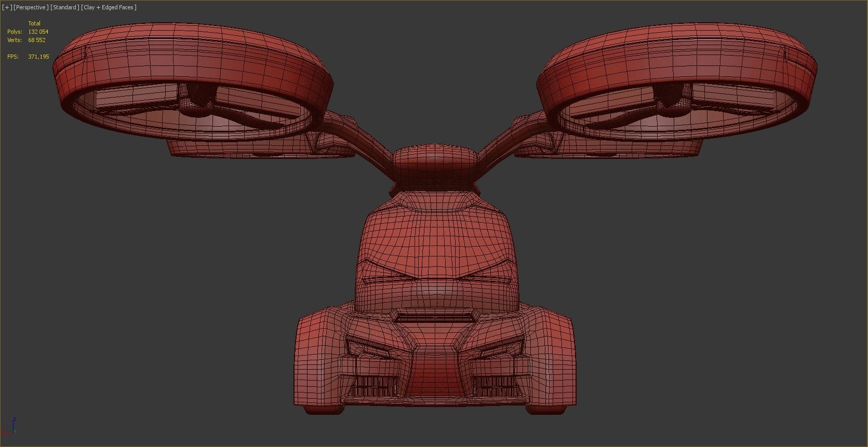Viewport: 868px width, 447px height.
Task: Click the XYZ axis tripod gizmo
Action: (8, 426)
